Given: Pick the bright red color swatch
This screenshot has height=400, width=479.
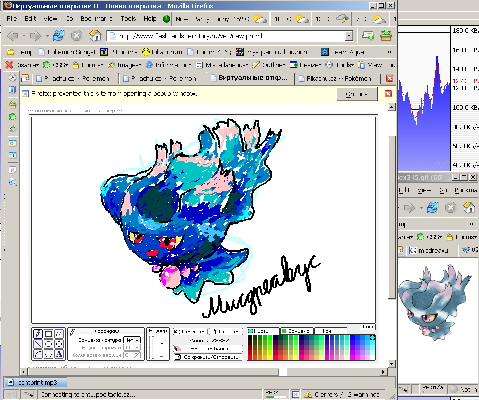Looking at the screenshot, I should coord(250,356).
